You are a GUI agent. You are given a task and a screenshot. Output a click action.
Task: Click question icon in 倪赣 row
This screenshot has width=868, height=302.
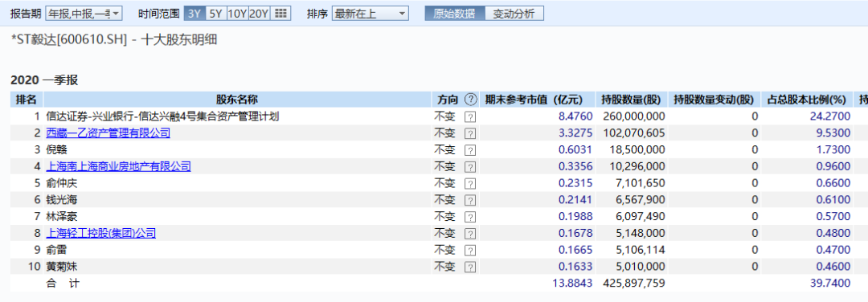coord(470,150)
